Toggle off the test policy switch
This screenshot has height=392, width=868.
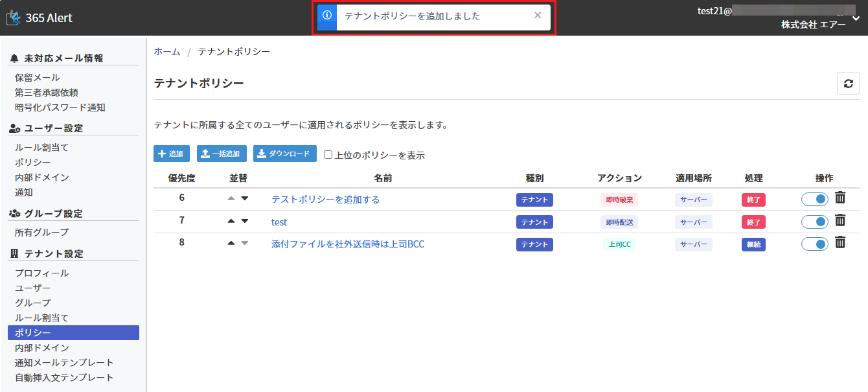(815, 222)
